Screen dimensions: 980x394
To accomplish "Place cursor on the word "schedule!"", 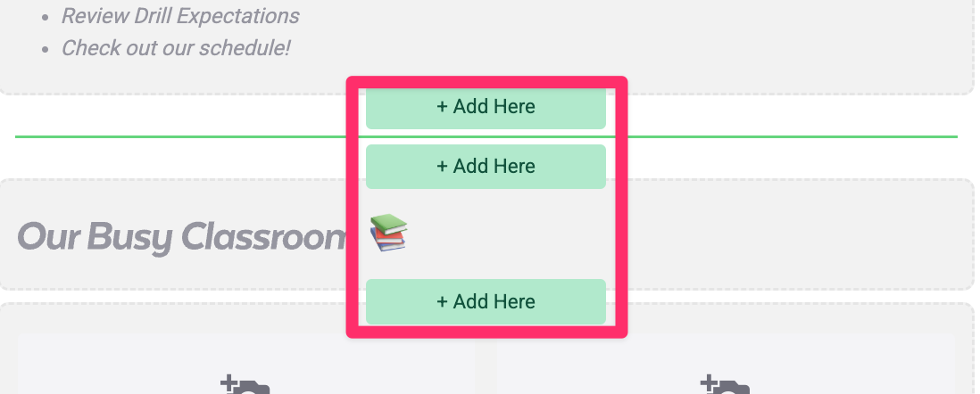I will (247, 47).
